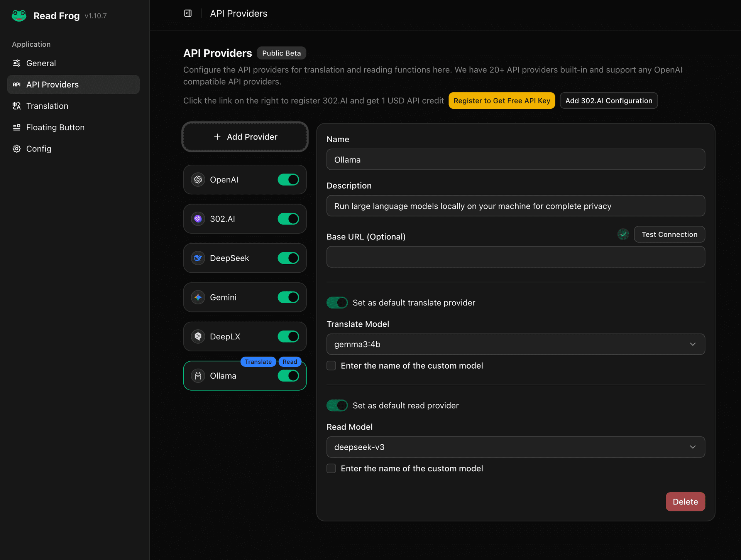Open the Translate Model gemma3:4b dropdown

click(x=515, y=344)
